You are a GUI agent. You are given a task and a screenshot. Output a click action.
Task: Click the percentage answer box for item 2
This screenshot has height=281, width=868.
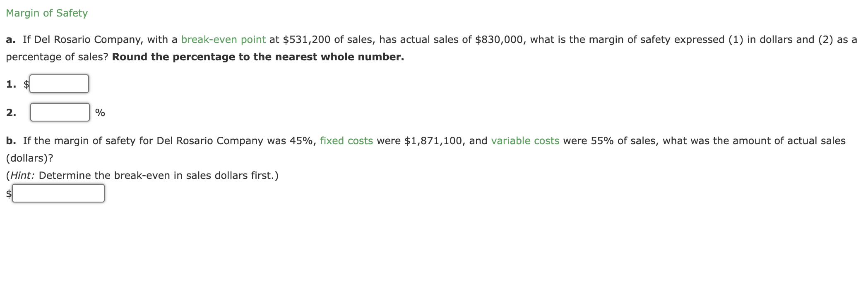pos(60,112)
